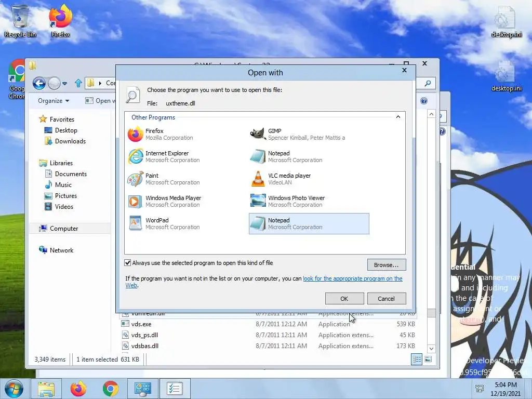
Task: Uncheck Always use the selected program checkbox
Action: pos(128,263)
